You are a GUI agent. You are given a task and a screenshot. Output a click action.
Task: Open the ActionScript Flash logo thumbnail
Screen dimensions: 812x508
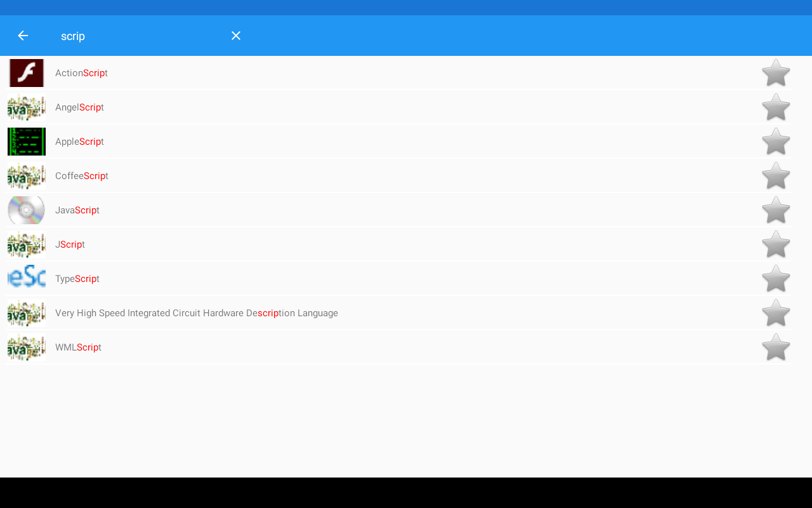click(27, 73)
